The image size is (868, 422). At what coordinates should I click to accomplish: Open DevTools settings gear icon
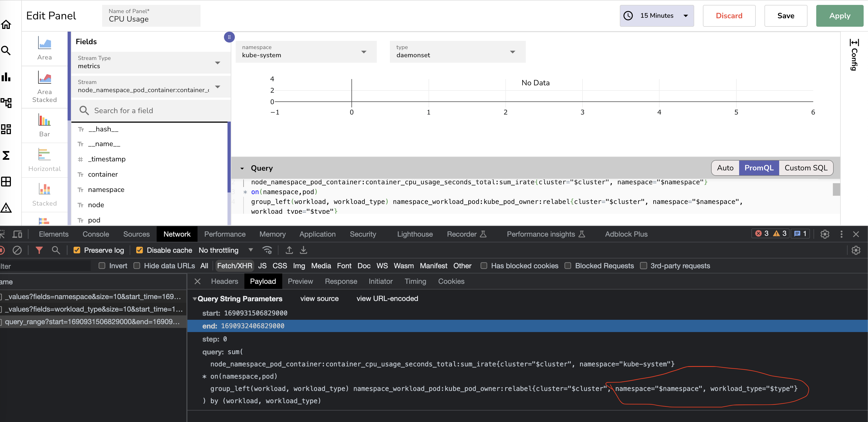pyautogui.click(x=825, y=234)
